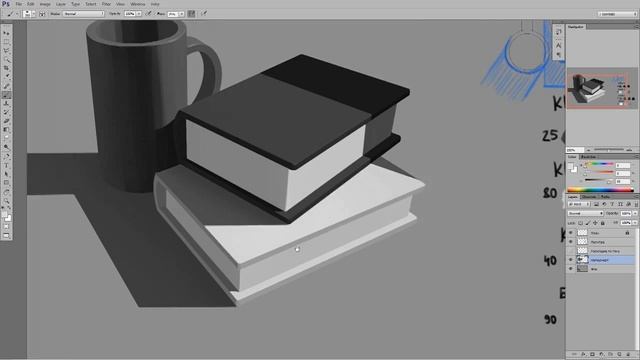The width and height of the screenshot is (640, 360).
Task: Show the hidden third layer
Action: pos(571,251)
